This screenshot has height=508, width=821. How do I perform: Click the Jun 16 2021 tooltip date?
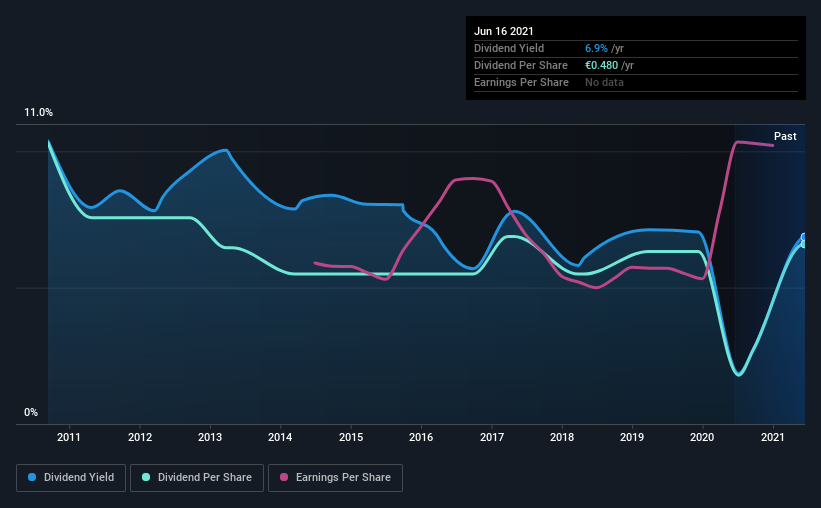504,31
